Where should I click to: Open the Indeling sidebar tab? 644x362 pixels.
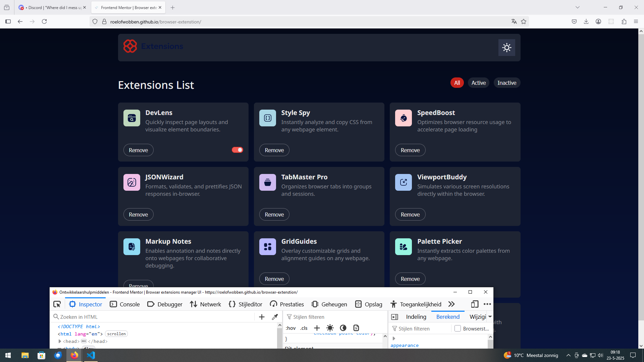pyautogui.click(x=416, y=317)
